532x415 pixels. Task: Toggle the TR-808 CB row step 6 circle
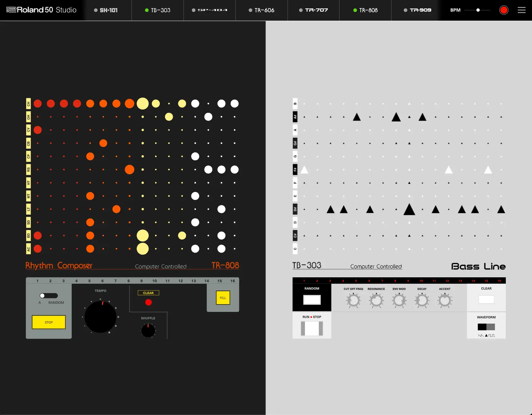(x=103, y=143)
